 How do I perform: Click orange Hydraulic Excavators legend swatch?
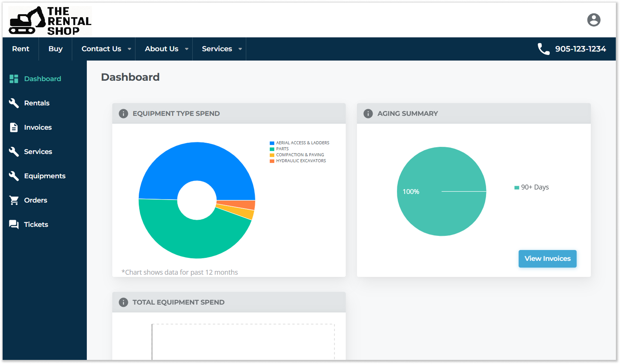click(272, 161)
